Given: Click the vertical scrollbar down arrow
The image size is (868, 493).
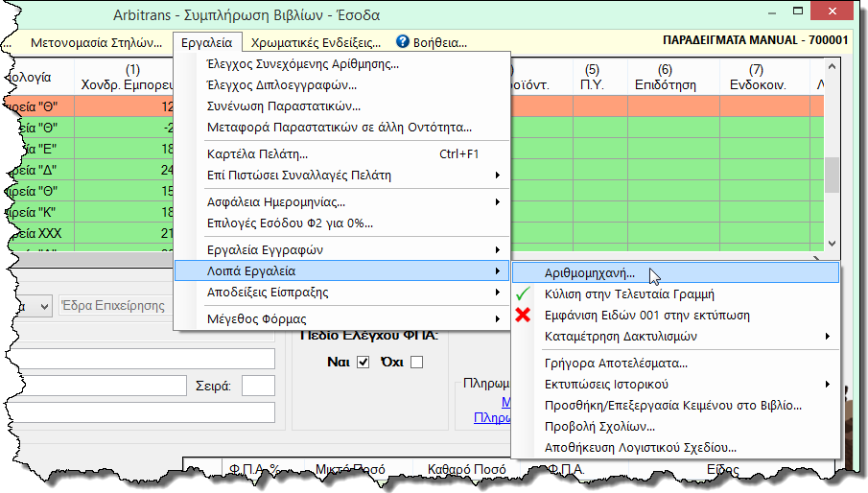Looking at the screenshot, I should pyautogui.click(x=832, y=244).
